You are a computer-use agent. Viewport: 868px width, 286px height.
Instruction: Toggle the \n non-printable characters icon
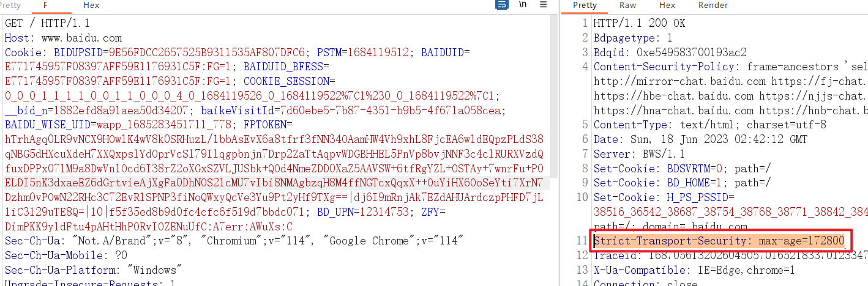pyautogui.click(x=522, y=5)
